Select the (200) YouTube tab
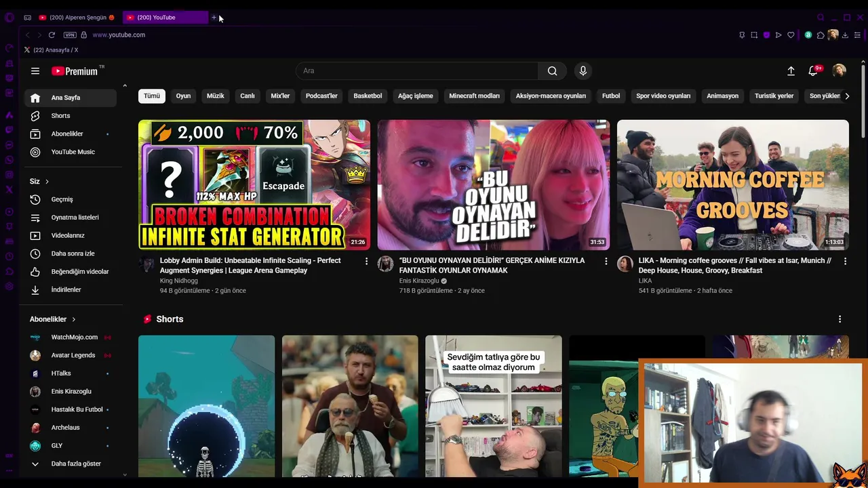This screenshot has height=488, width=868. pos(165,18)
